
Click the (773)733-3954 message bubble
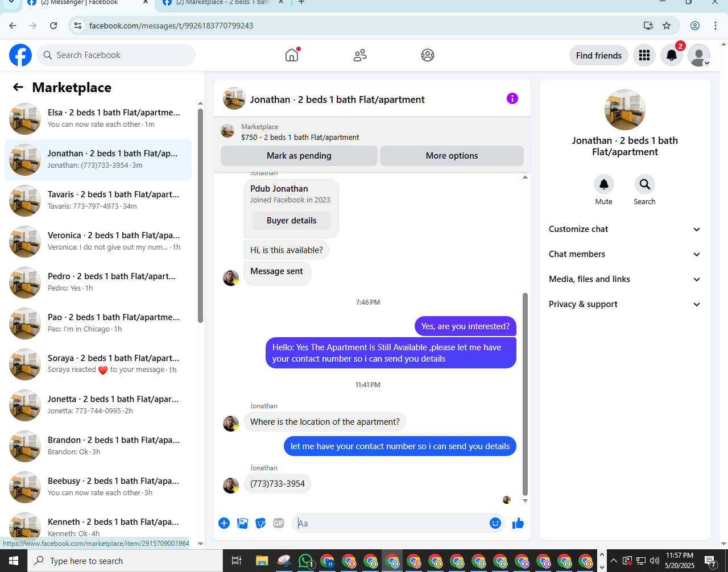(x=278, y=484)
